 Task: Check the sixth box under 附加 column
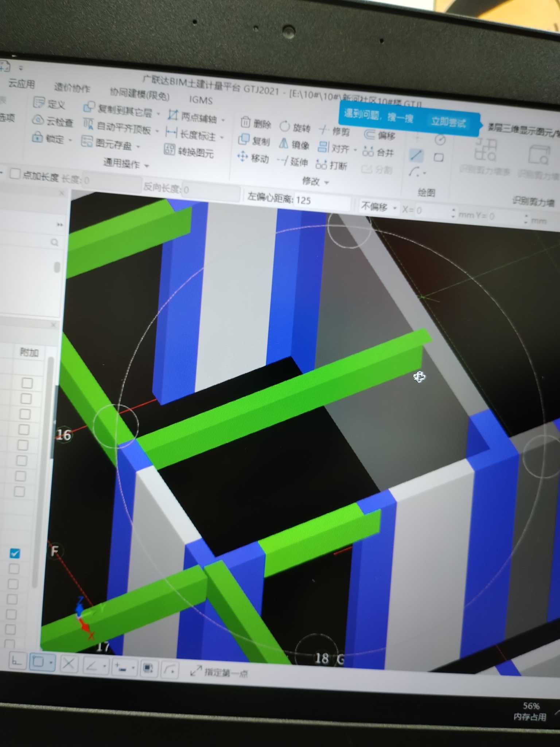[x=22, y=460]
